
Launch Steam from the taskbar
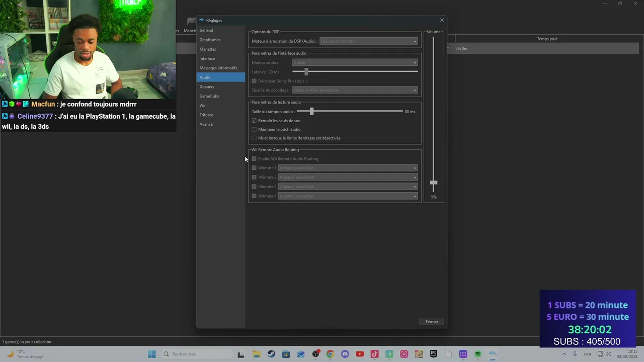[271, 354]
